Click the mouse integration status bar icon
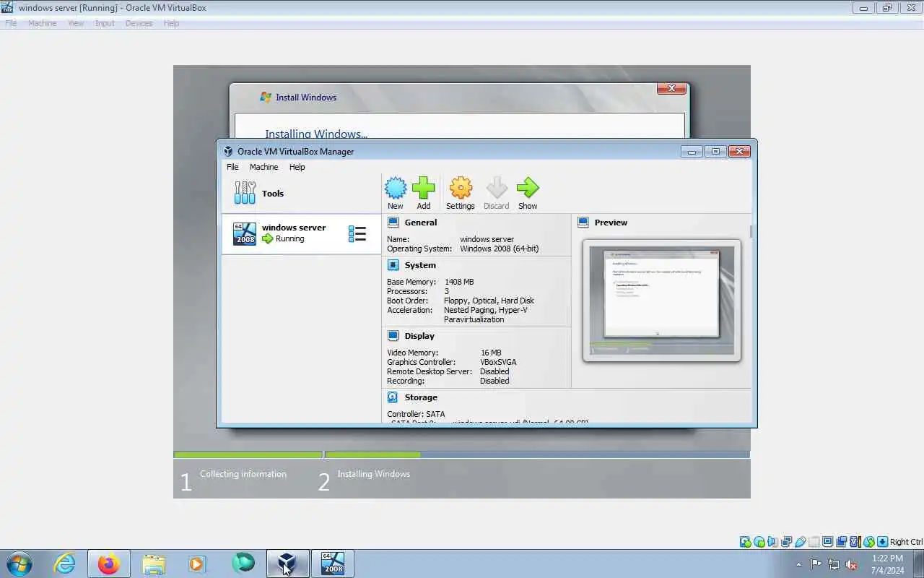 pyautogui.click(x=869, y=542)
